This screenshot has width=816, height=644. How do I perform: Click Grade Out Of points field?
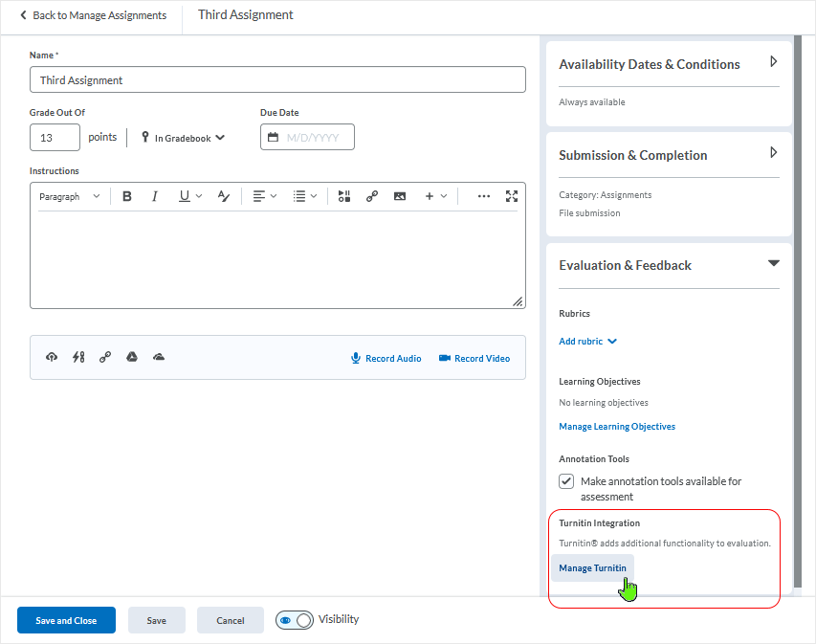pyautogui.click(x=55, y=138)
